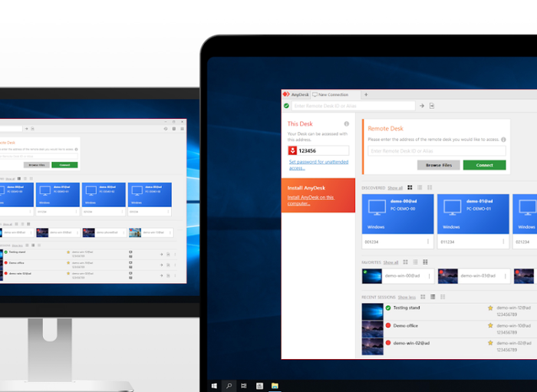This screenshot has width=537, height=392.
Task: Open options menu of favorite demo-win-03@ad laptop
Action: pos(505,276)
